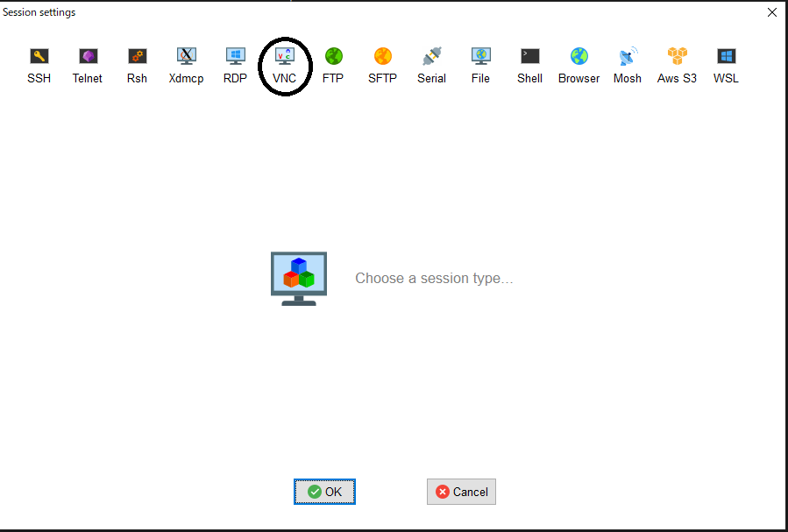
Task: Confirm with the OK button
Action: tap(324, 492)
